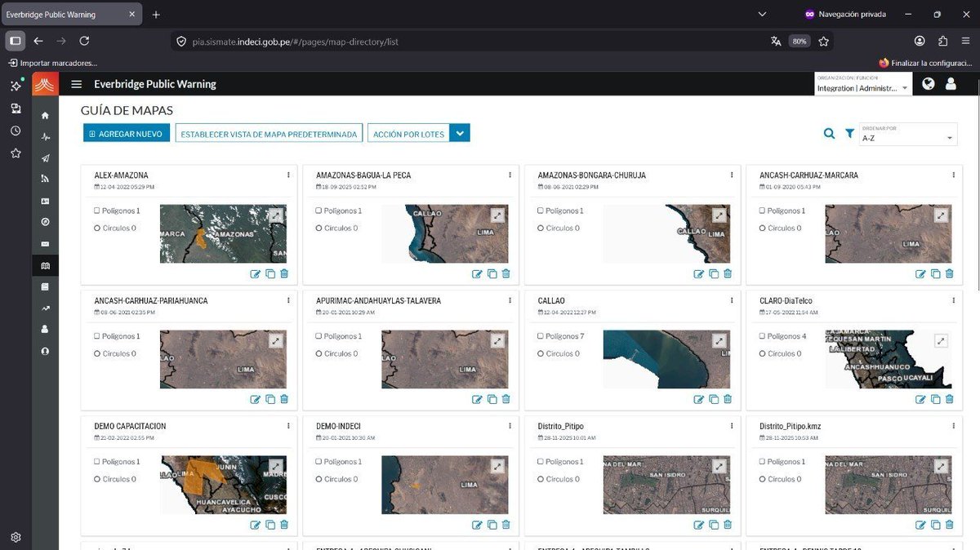Bookmark this page with the star
Screen dimensions: 980x550
click(x=823, y=41)
